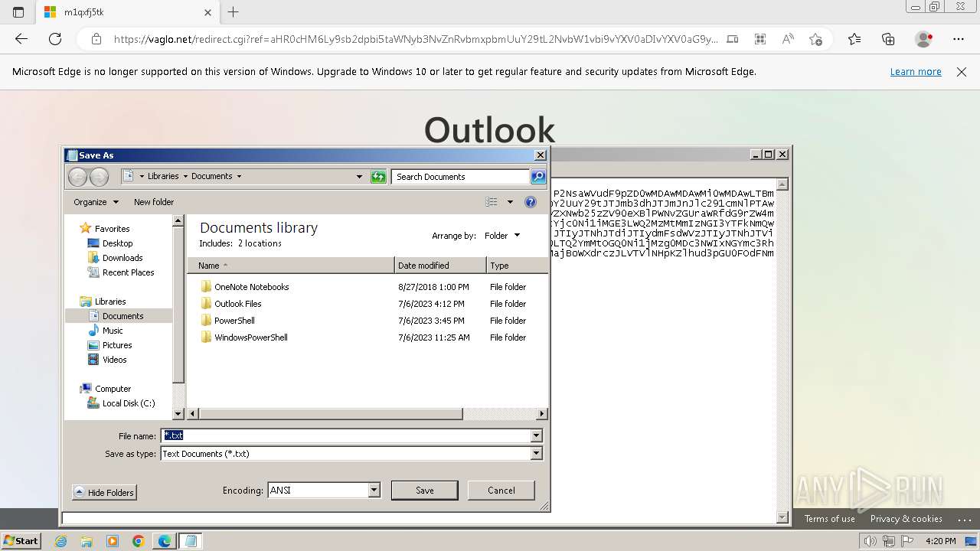Click the volume icon in system tray
Viewport: 980px width, 551px height.
coord(871,541)
